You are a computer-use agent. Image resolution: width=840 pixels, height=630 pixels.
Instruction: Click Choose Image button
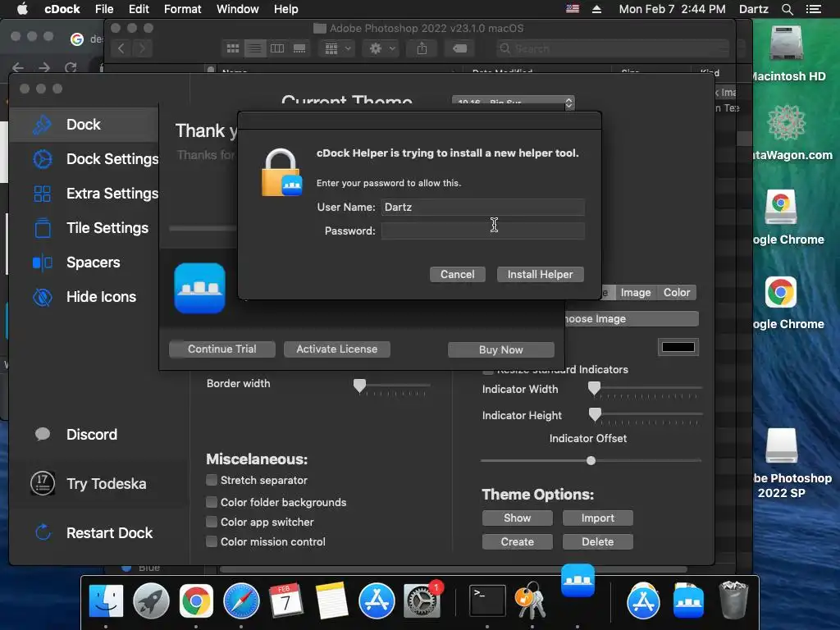[x=631, y=319]
